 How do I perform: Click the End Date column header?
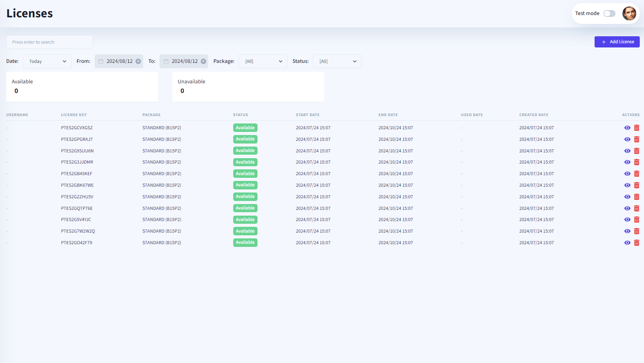[388, 115]
